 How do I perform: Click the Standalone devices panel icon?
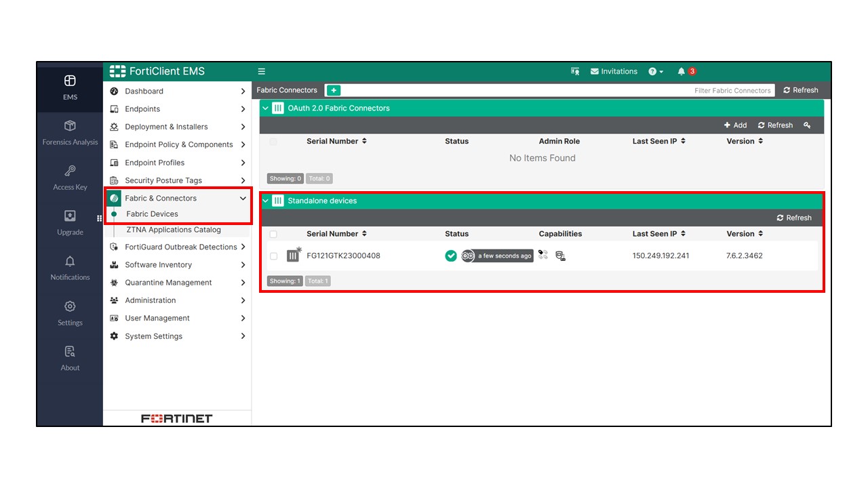click(x=278, y=201)
